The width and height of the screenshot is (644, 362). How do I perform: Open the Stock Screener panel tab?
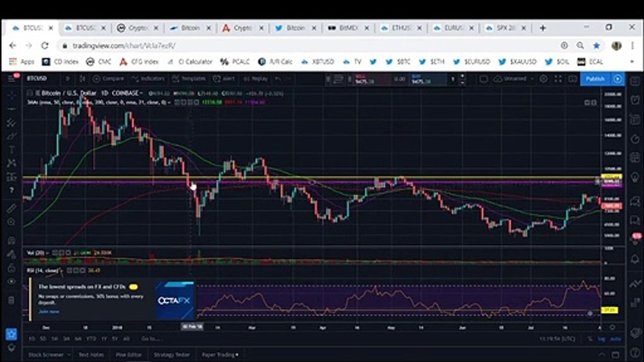point(46,355)
